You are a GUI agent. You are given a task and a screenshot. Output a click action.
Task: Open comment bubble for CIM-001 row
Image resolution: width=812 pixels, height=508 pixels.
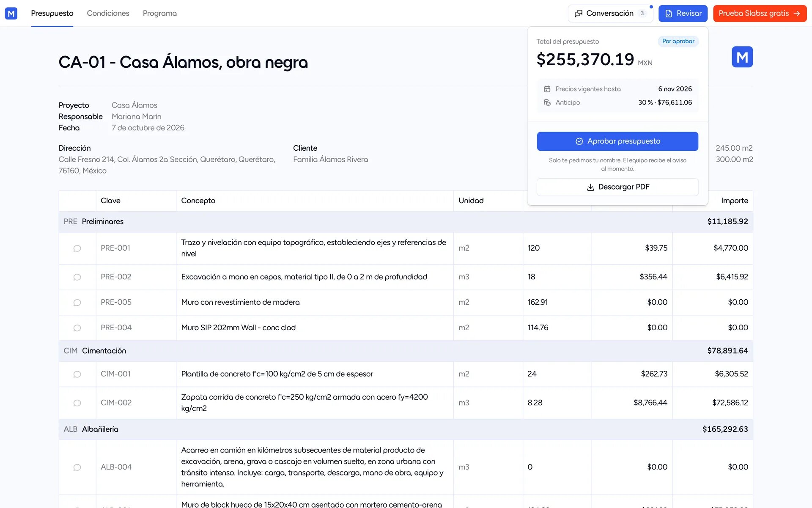(77, 374)
